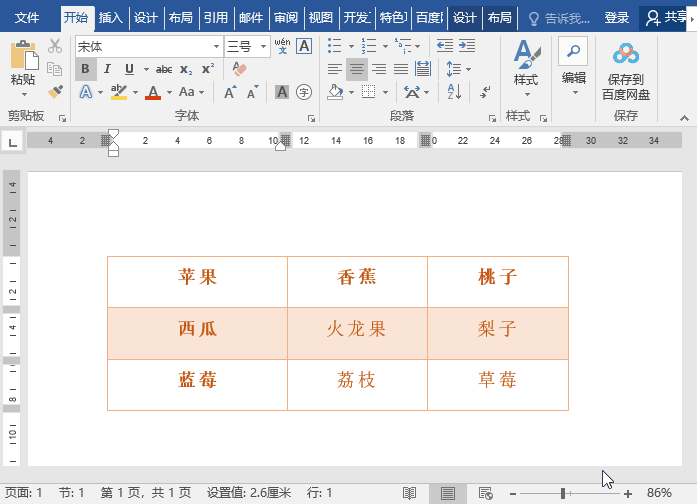
Task: Select Print Layout view
Action: 448,493
